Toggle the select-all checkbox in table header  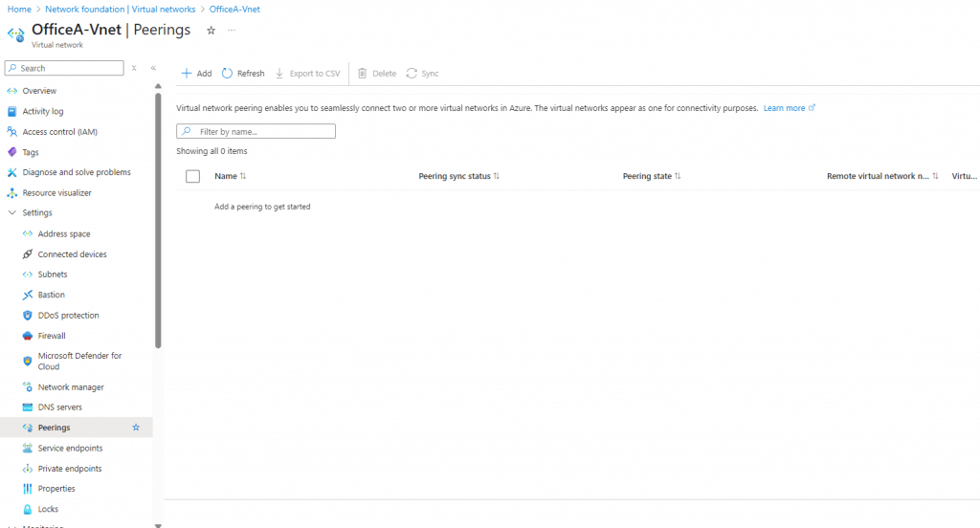192,176
